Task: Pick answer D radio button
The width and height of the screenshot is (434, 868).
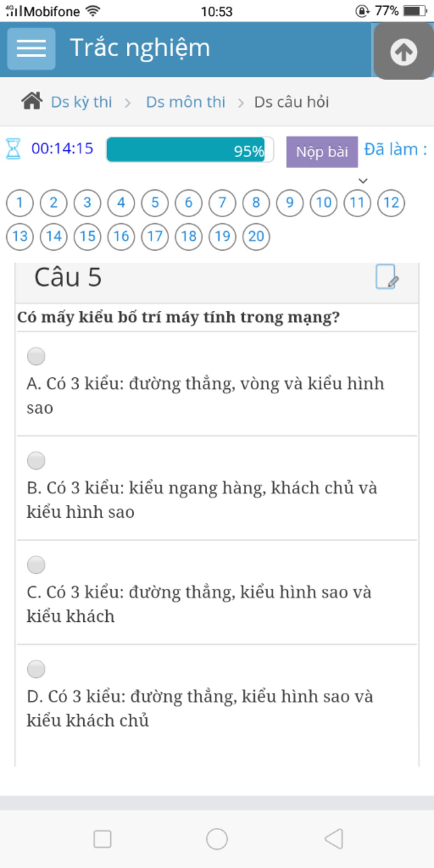Action: pyautogui.click(x=36, y=669)
